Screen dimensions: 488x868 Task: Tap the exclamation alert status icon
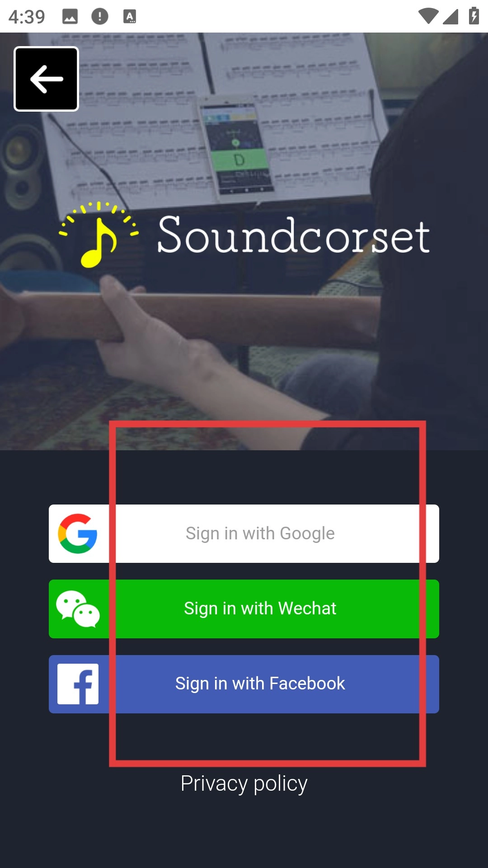100,17
